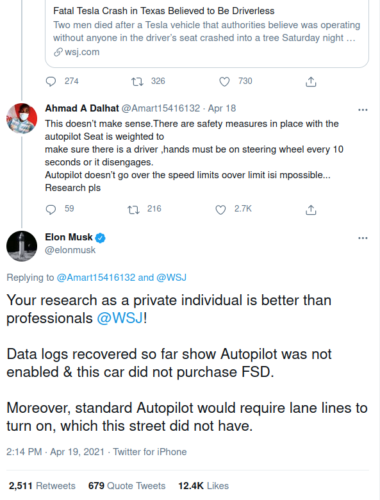Screen dimensions: 380x500
Task: Open more options menu on Elon Musk's tweet
Action: click(363, 238)
